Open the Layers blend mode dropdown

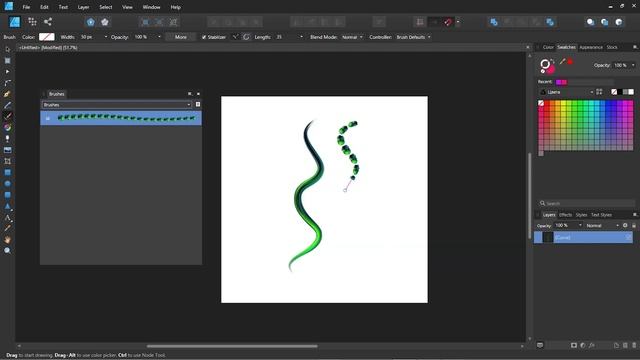coord(602,225)
